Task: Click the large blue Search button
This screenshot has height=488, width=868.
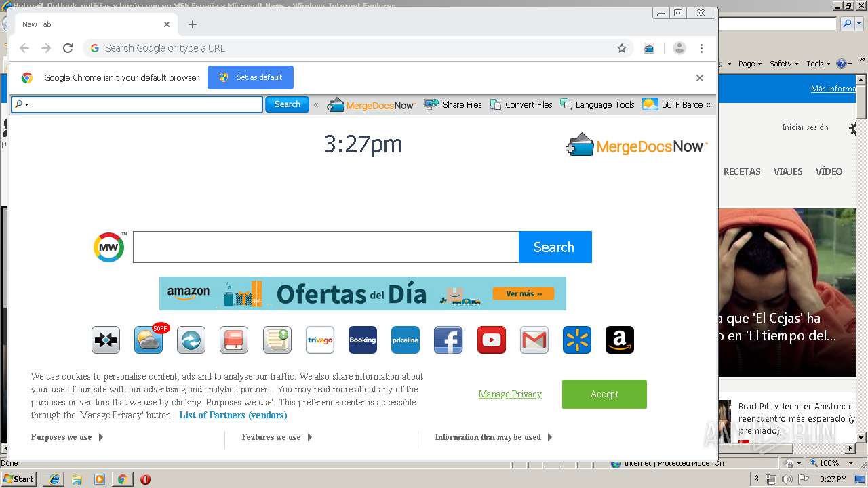Action: (555, 247)
